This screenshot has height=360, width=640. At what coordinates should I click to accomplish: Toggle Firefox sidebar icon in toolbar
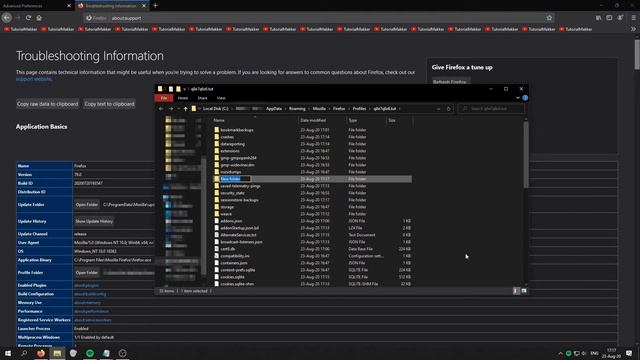coord(609,18)
